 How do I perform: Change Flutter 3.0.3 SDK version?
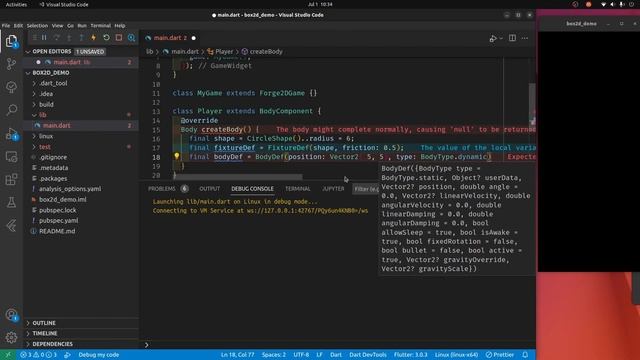point(411,355)
